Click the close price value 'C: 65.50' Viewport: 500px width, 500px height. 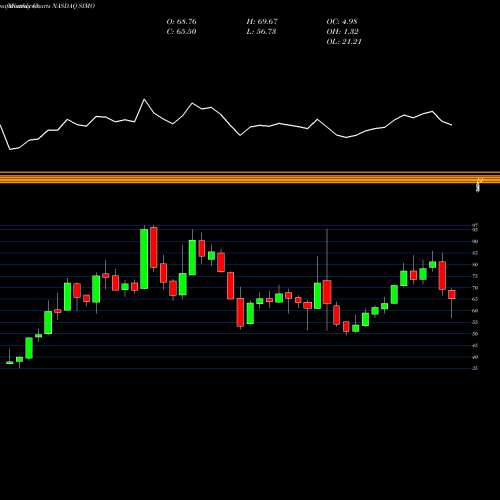181,32
